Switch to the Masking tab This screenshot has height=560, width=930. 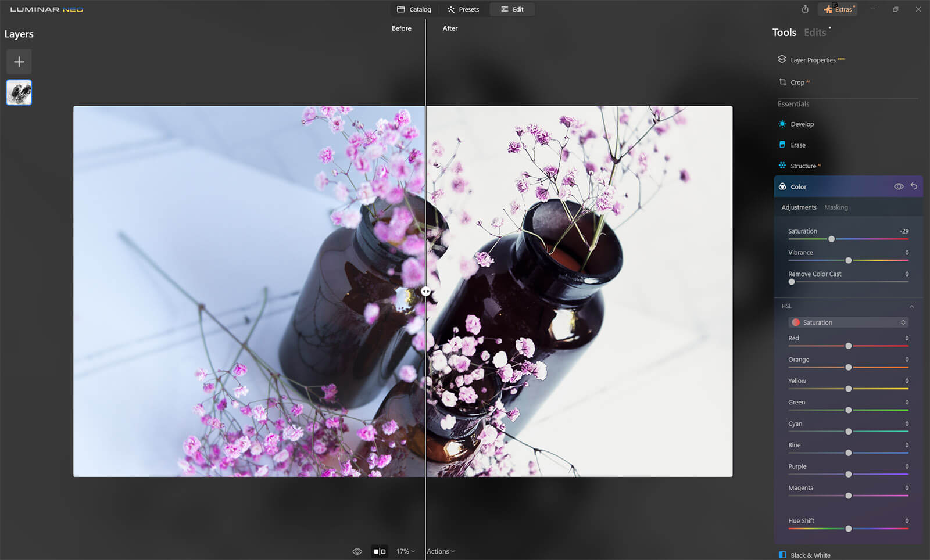click(836, 207)
